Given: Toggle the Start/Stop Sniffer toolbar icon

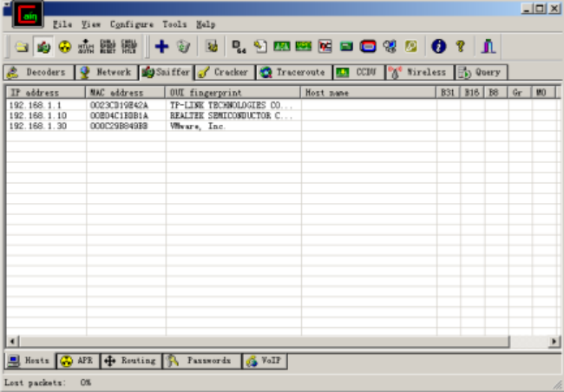Looking at the screenshot, I should (43, 46).
